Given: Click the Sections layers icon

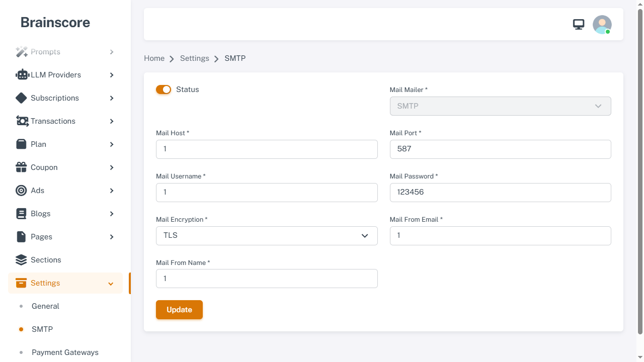Looking at the screenshot, I should click(21, 260).
